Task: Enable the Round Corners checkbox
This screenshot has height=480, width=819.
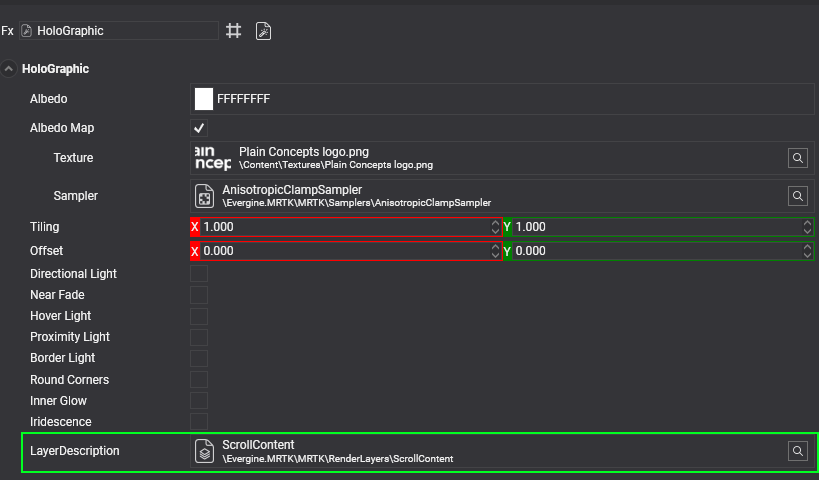Action: [199, 380]
